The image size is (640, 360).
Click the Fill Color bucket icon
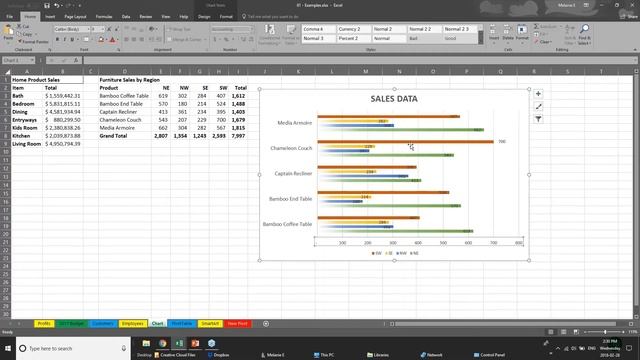point(100,40)
